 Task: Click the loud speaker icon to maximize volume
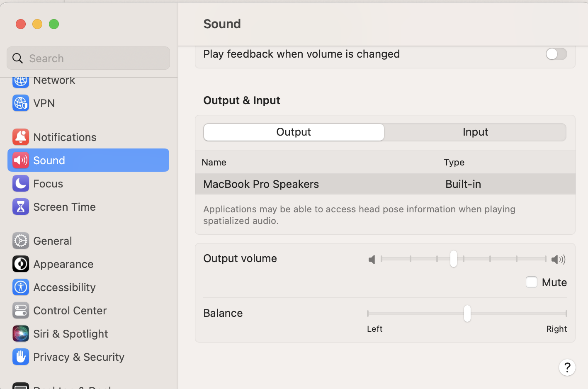tap(559, 259)
